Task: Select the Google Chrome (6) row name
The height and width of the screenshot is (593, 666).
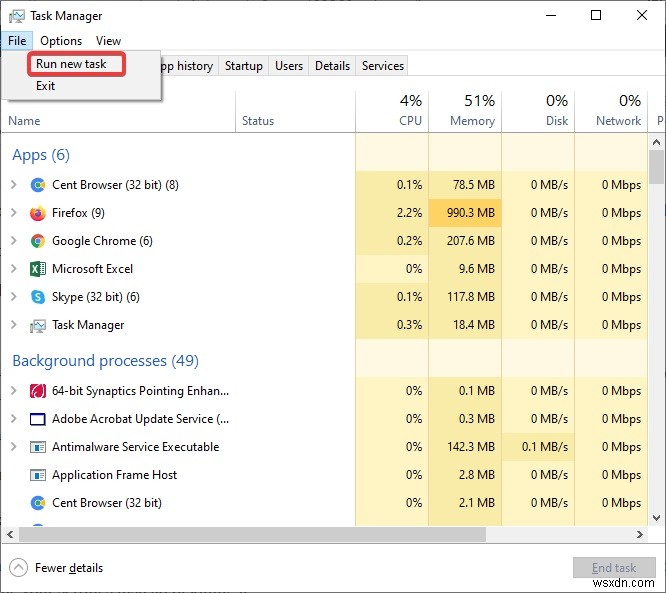Action: tap(102, 241)
